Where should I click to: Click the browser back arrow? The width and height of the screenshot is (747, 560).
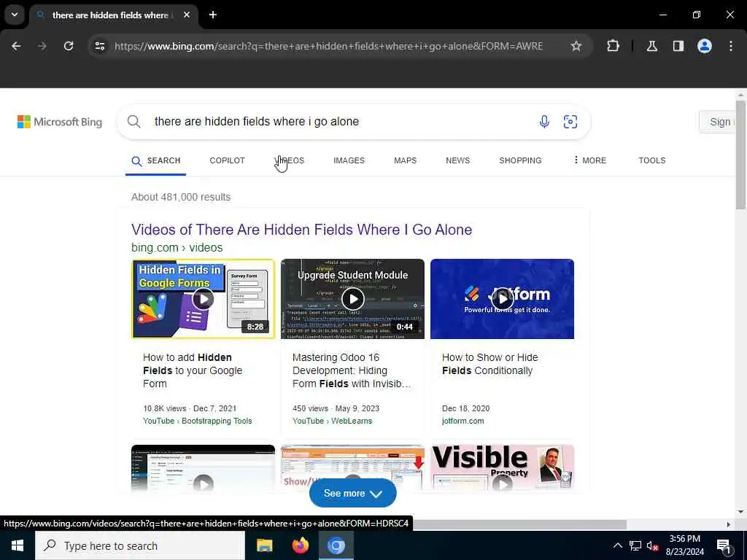(x=16, y=46)
